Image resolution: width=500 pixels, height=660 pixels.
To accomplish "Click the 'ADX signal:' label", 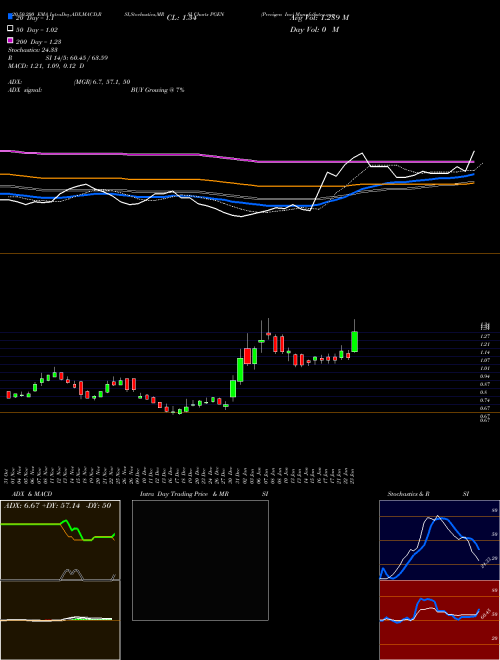I will click(x=25, y=90).
